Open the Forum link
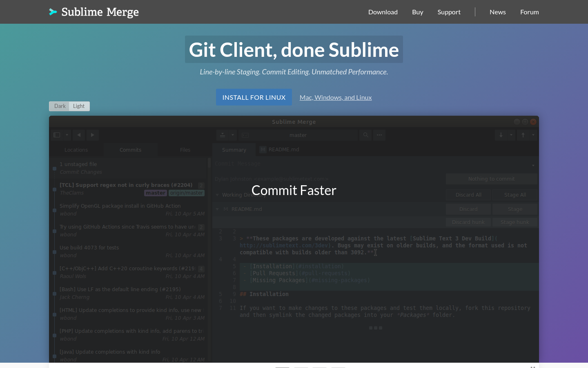The image size is (588, 368). [x=530, y=12]
